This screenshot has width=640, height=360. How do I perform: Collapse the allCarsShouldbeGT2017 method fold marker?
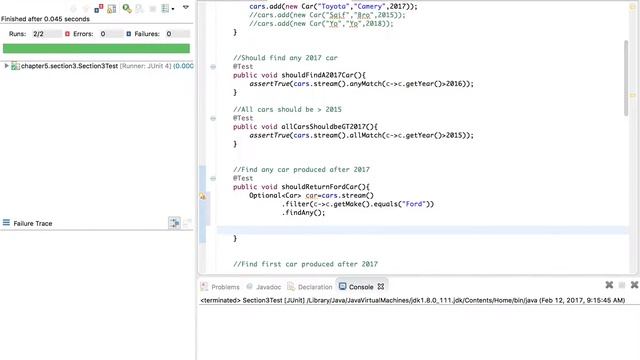[x=213, y=118]
